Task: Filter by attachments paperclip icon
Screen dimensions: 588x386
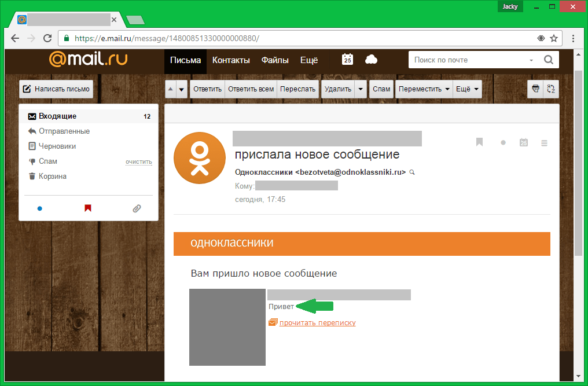Action: coord(137,208)
